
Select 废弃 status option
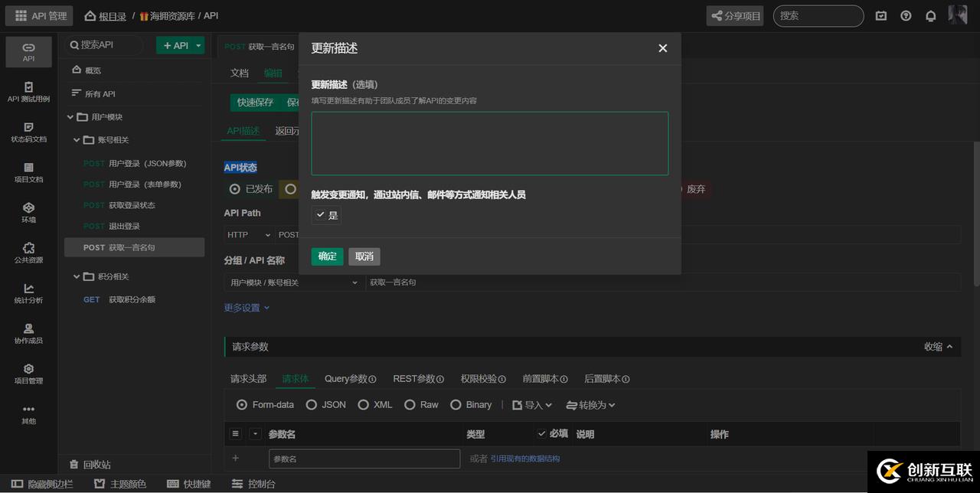pos(695,189)
